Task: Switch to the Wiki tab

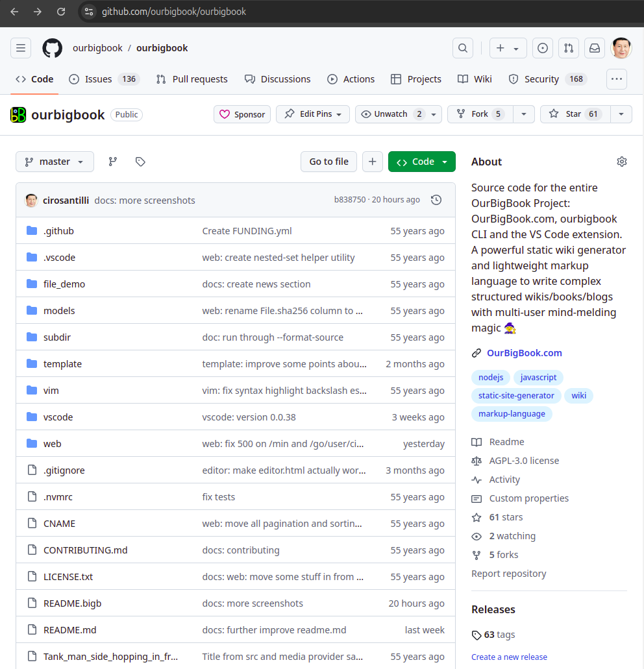Action: (x=475, y=79)
